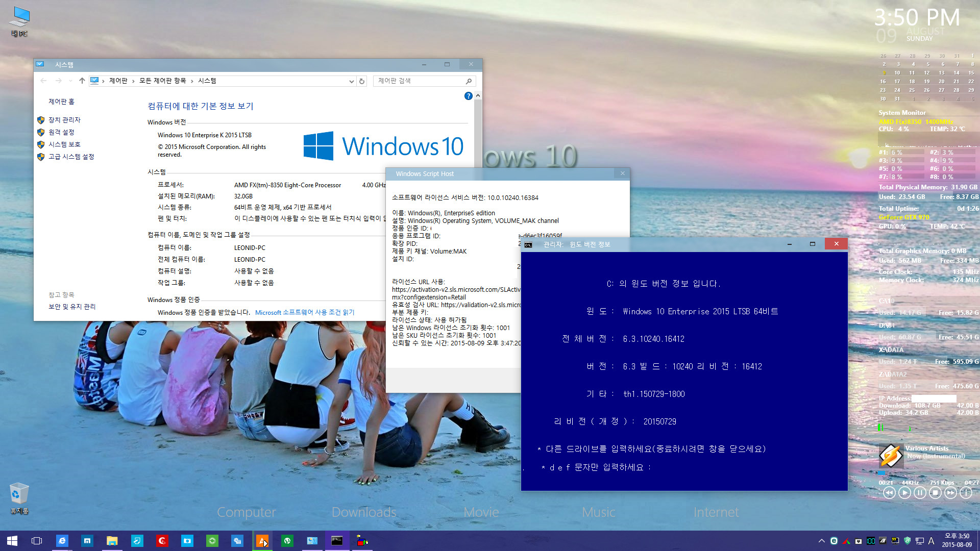The image size is (980, 551).
Task: Open the Downloads desktop dock label
Action: pyautogui.click(x=364, y=512)
